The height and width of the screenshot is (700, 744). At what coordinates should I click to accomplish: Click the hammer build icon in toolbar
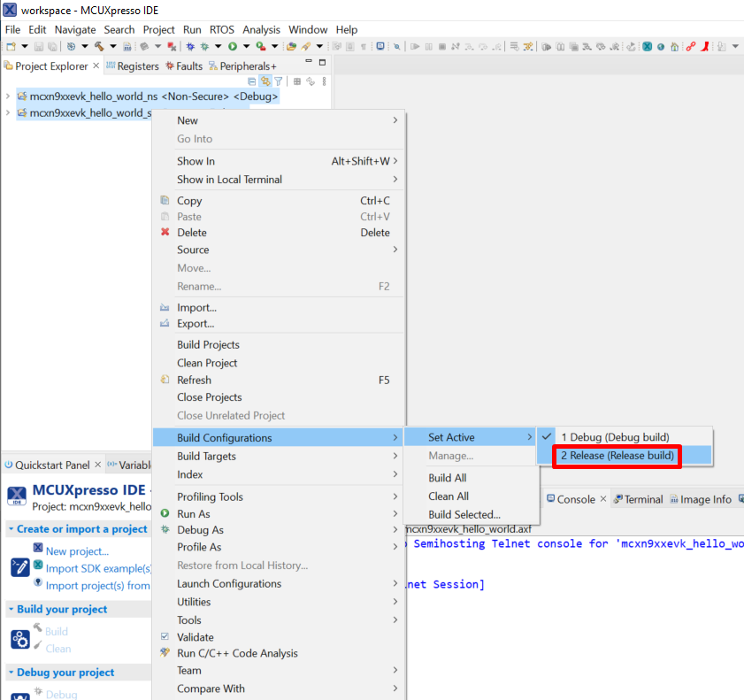coord(99,46)
